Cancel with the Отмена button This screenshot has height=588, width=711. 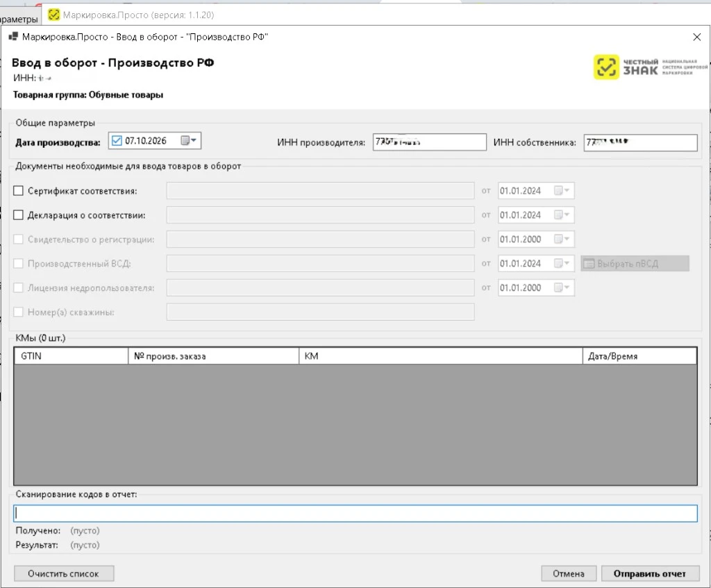click(x=569, y=573)
